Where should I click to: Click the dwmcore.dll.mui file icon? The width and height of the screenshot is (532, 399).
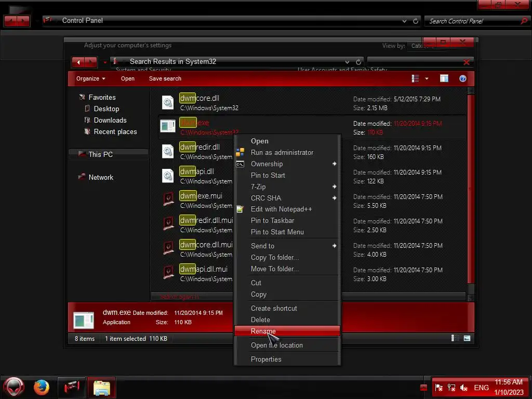pos(168,248)
